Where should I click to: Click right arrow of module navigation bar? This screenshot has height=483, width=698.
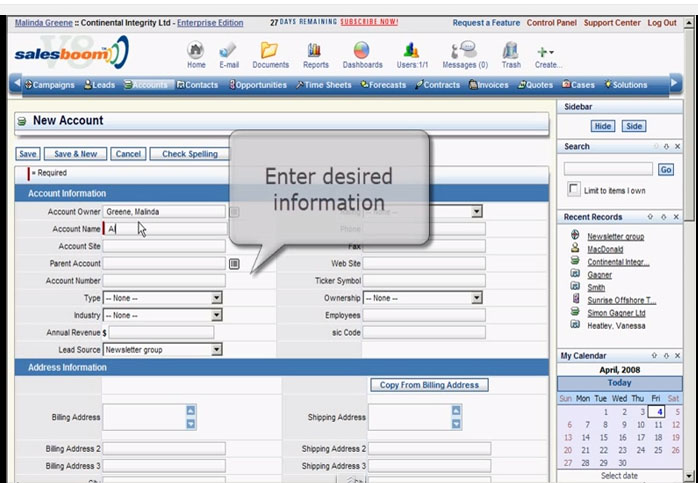pos(674,83)
